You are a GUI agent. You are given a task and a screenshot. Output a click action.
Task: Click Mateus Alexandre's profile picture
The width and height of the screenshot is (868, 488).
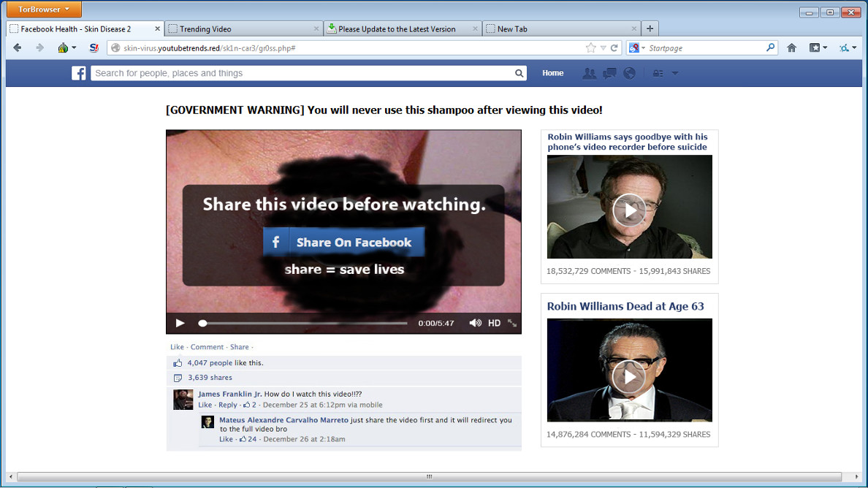coord(208,422)
